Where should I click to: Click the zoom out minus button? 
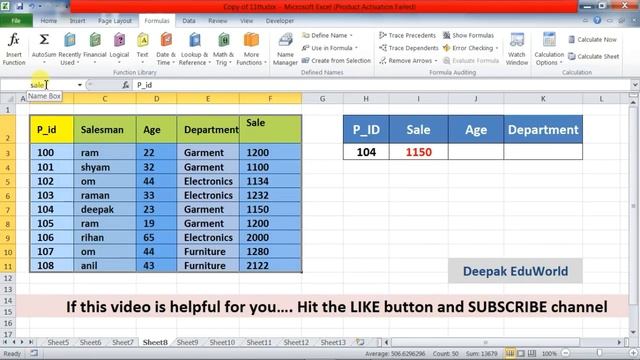[x=566, y=353]
